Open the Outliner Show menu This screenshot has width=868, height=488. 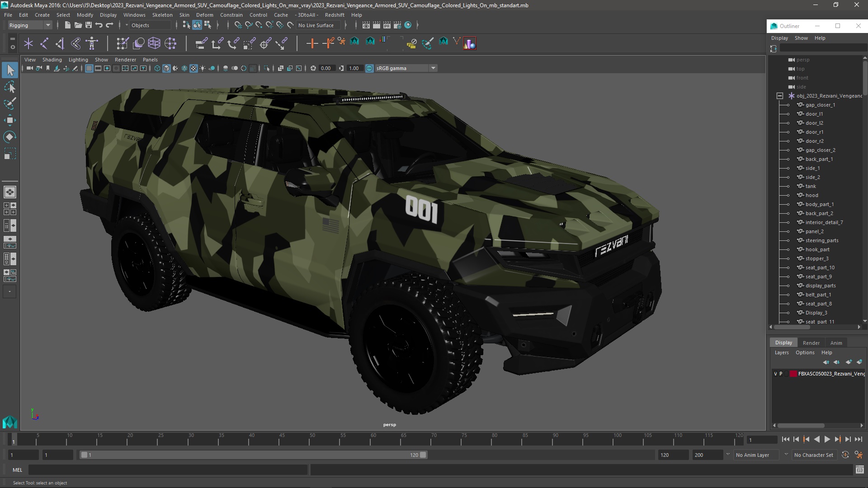tap(801, 38)
